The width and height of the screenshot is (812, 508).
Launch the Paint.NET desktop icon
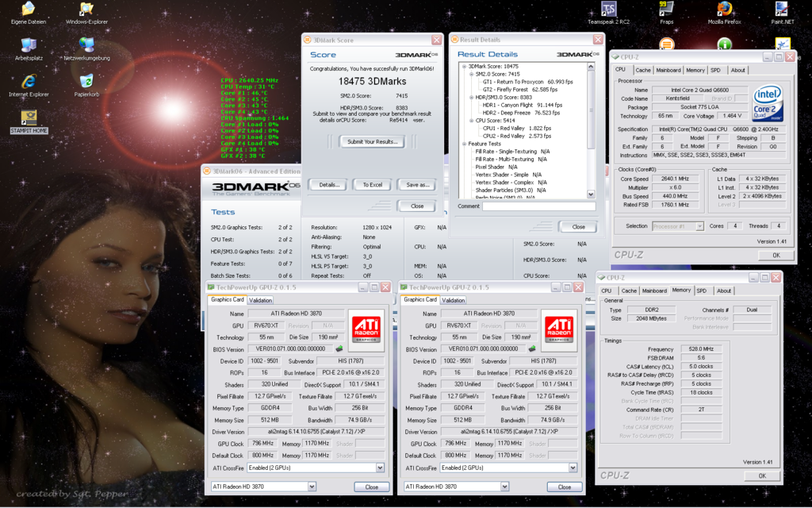point(782,13)
